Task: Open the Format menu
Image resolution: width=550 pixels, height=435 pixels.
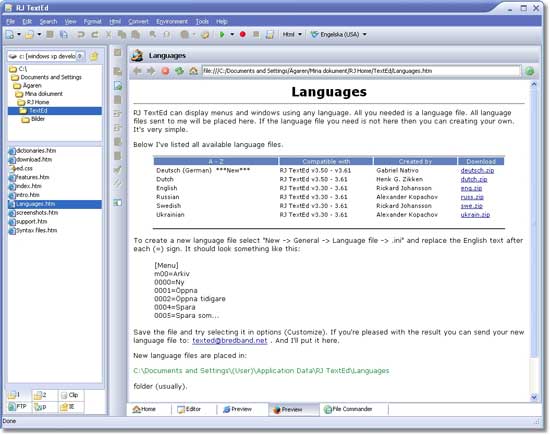Action: [93, 21]
